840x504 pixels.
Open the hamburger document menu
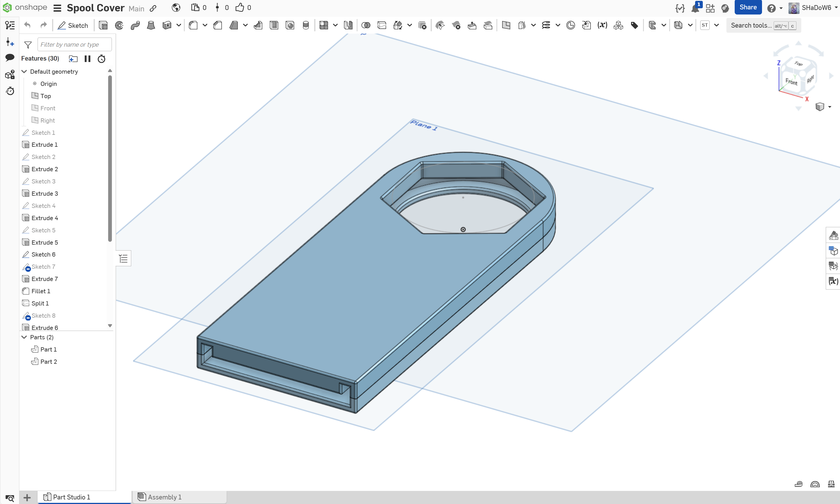57,8
